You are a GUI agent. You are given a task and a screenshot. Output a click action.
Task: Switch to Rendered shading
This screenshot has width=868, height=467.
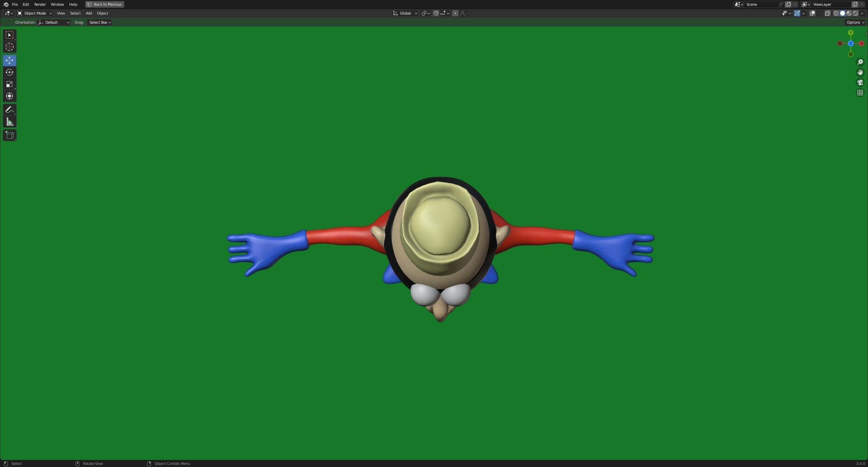(x=855, y=13)
